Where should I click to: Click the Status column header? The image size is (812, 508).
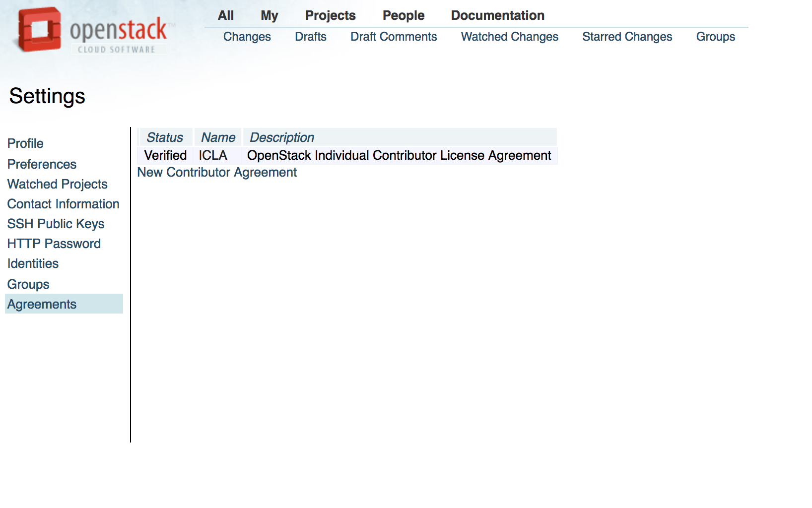point(165,137)
